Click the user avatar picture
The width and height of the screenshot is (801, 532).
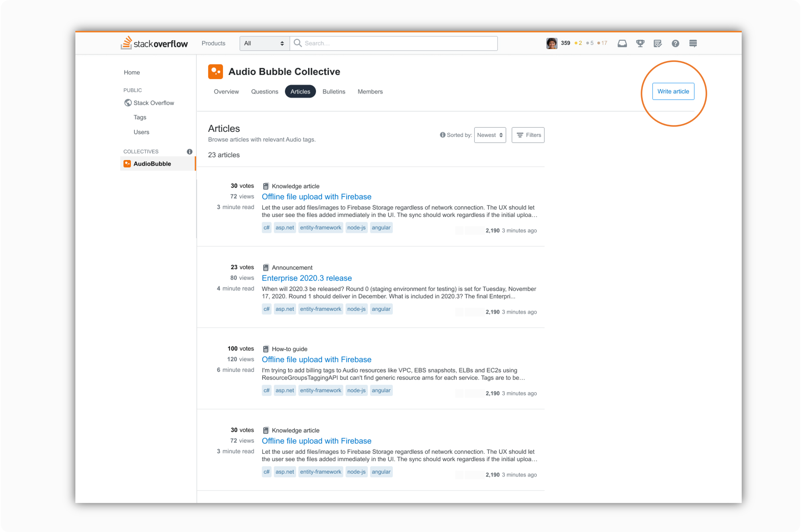552,43
